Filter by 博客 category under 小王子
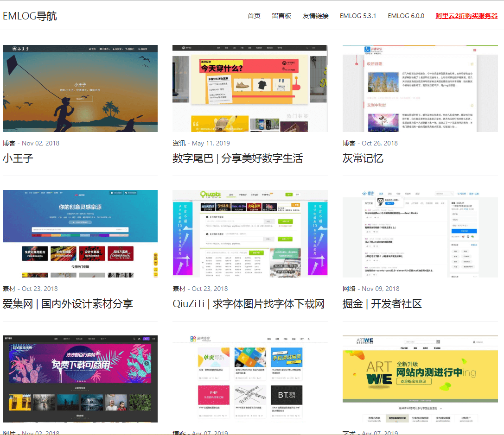Screen dimensions: 504x435 pyautogui.click(x=9, y=143)
